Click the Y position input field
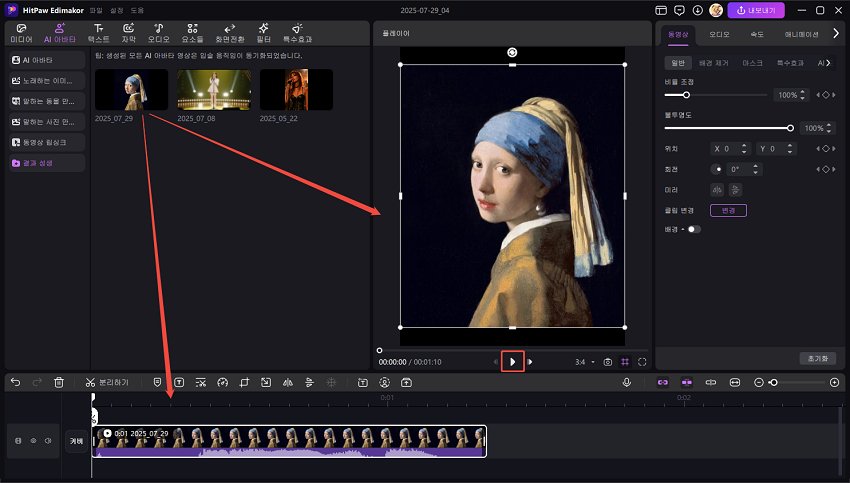Screen dimensions: 850x483 pyautogui.click(x=776, y=149)
